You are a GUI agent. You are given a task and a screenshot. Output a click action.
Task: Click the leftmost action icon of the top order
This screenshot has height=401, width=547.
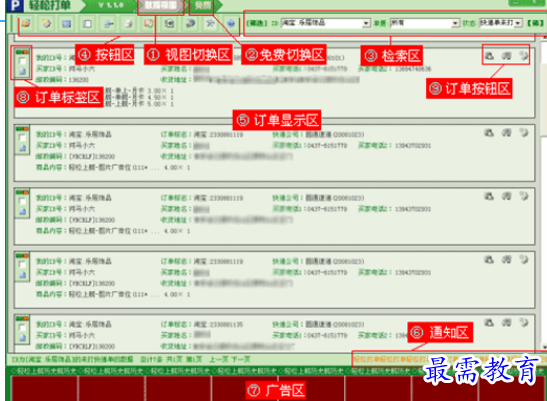[x=489, y=55]
